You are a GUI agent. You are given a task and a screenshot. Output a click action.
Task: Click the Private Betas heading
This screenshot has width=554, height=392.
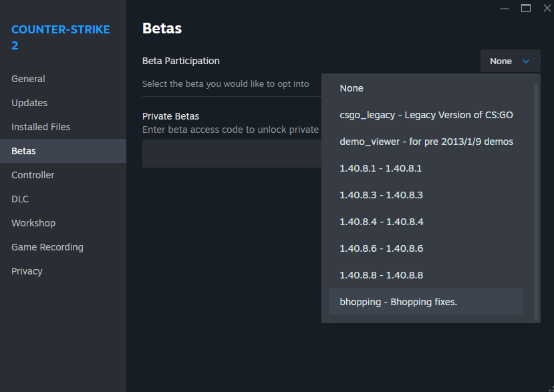pos(170,116)
